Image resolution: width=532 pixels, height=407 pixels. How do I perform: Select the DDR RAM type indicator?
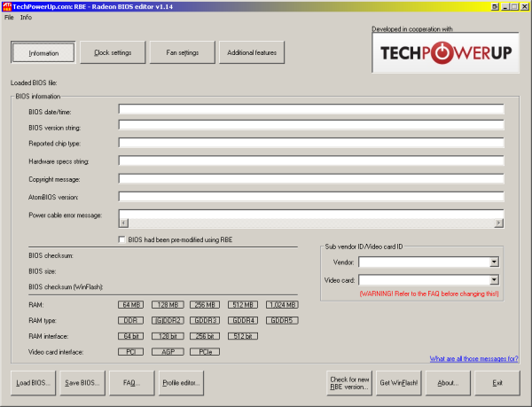pos(130,320)
